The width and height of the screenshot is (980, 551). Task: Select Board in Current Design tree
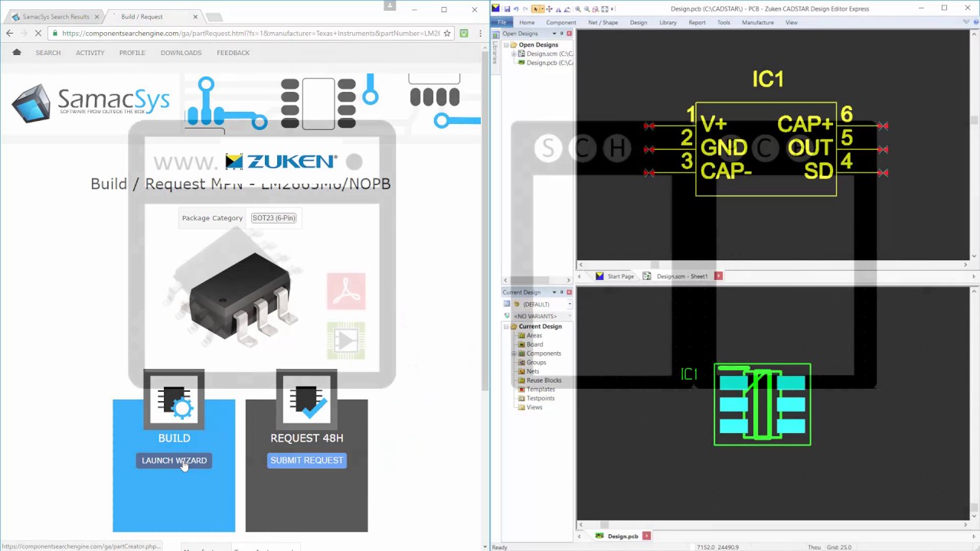click(534, 344)
